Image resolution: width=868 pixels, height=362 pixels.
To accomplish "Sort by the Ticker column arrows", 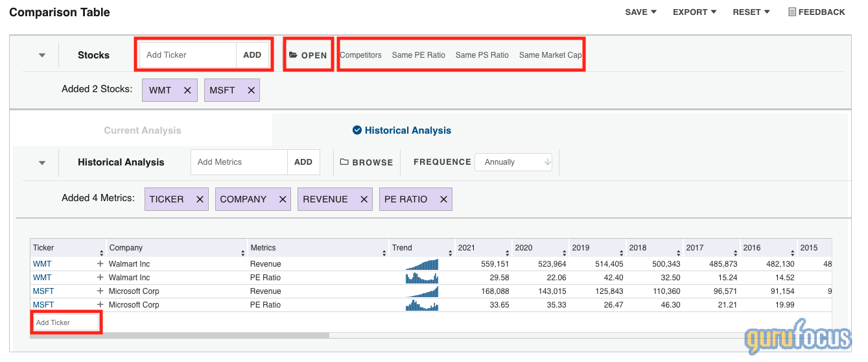I will [101, 253].
